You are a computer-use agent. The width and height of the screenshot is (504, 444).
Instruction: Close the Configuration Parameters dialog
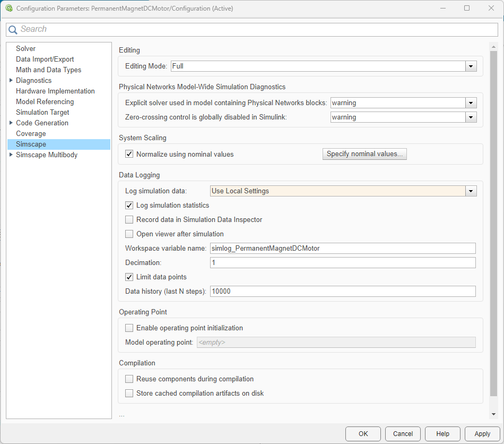(x=491, y=8)
